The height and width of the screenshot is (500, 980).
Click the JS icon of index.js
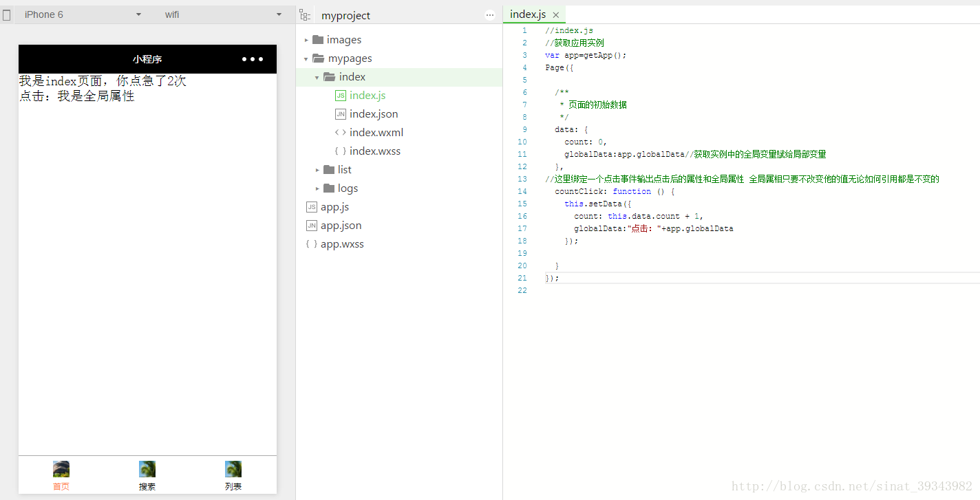coord(341,96)
